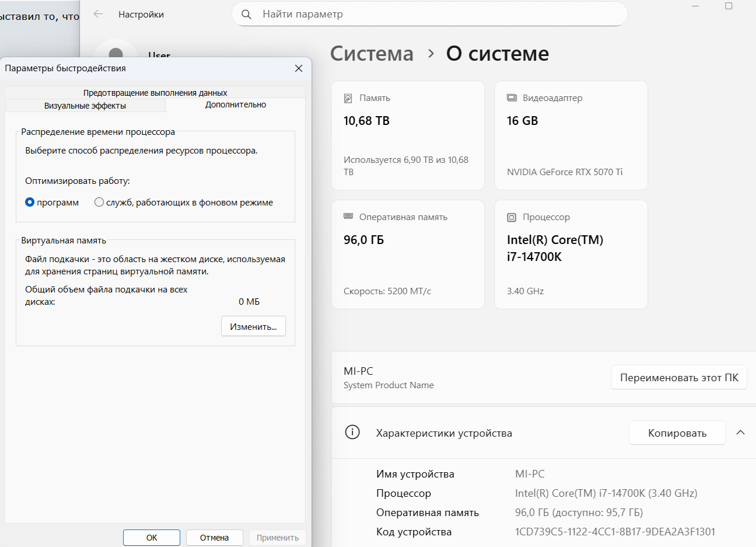The image size is (756, 547).
Task: Click the back arrow in Settings
Action: tap(98, 14)
